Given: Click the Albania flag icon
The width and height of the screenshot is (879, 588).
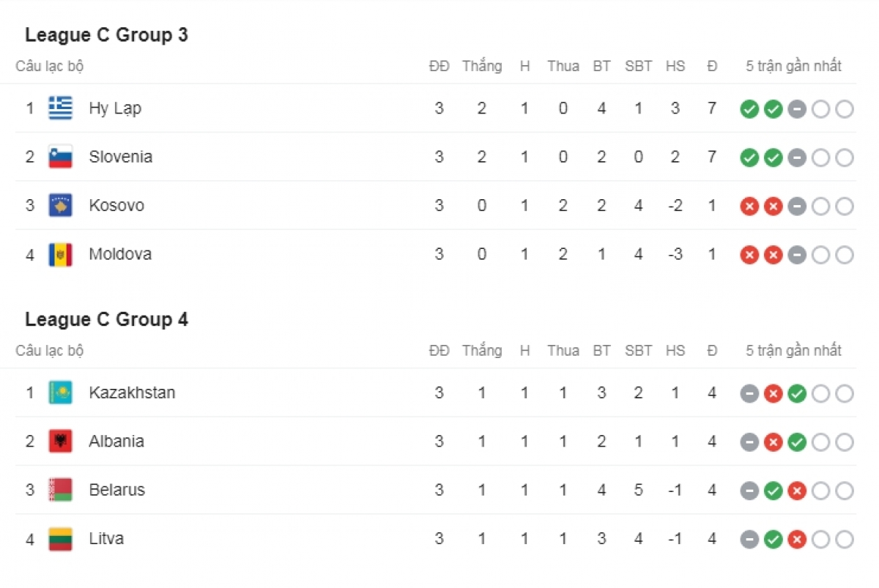Looking at the screenshot, I should click(61, 442).
